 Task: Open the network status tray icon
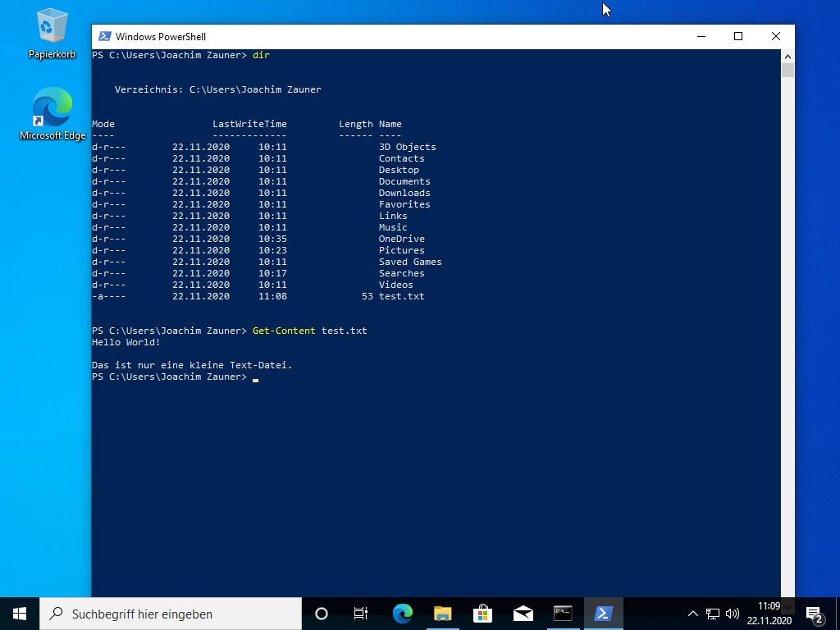point(712,614)
